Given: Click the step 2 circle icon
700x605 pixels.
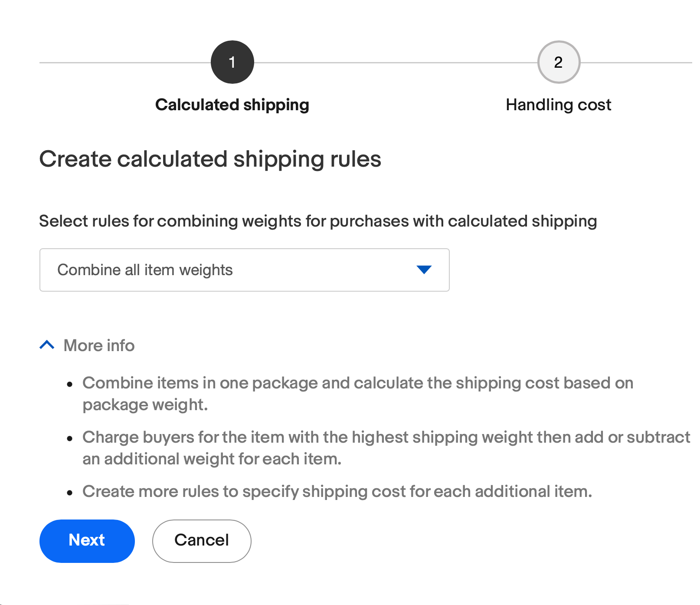Looking at the screenshot, I should [x=558, y=62].
